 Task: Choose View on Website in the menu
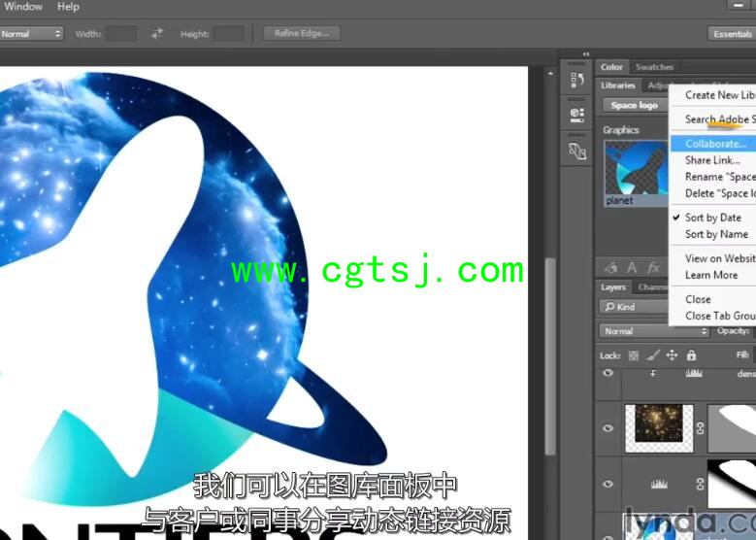point(713,258)
